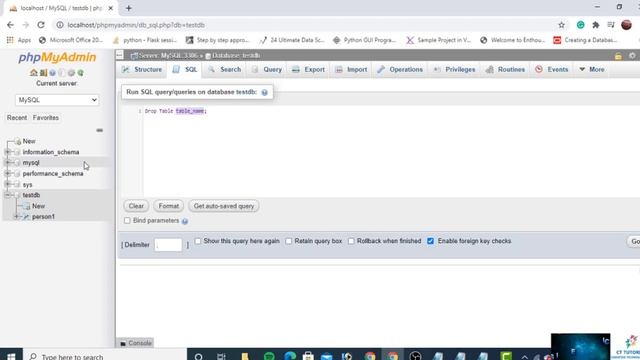640x360 pixels.
Task: Uncheck Enable foreign key checks
Action: click(x=431, y=241)
